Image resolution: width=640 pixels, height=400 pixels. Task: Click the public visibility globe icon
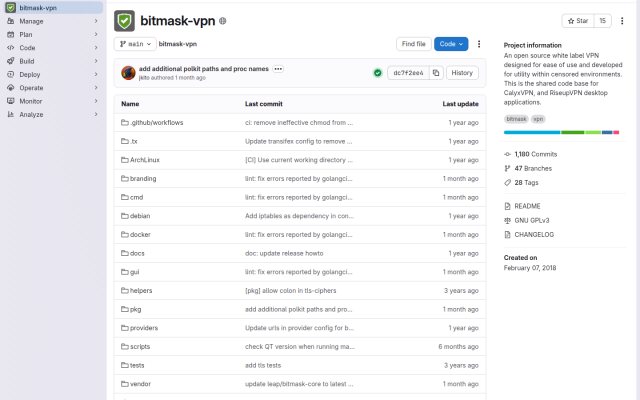222,21
